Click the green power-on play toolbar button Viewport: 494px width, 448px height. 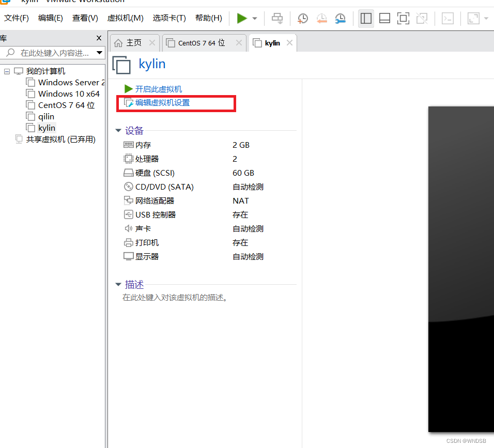[242, 18]
